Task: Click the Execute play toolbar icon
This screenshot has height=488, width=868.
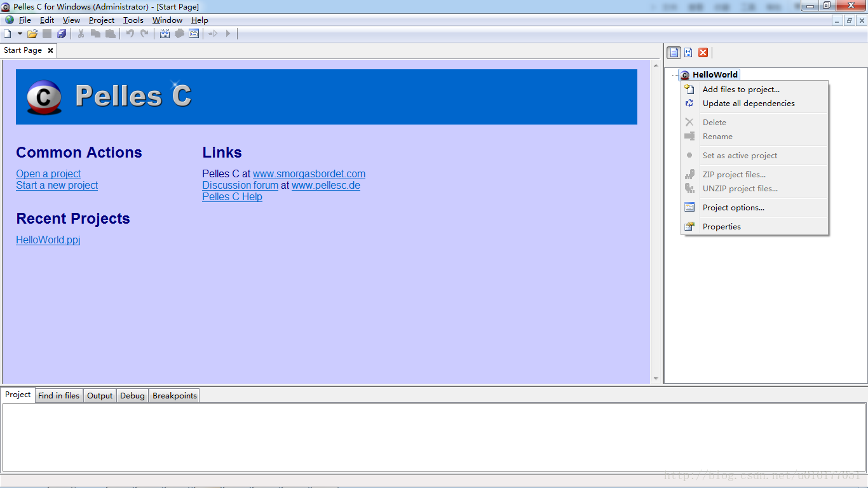Action: coord(228,34)
